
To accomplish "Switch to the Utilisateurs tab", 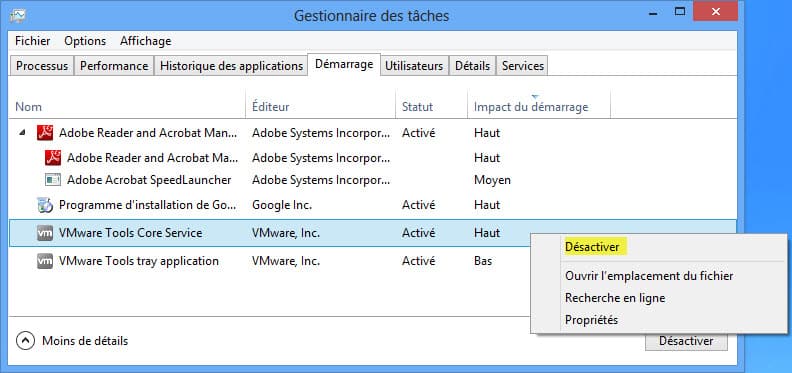I will tap(414, 66).
